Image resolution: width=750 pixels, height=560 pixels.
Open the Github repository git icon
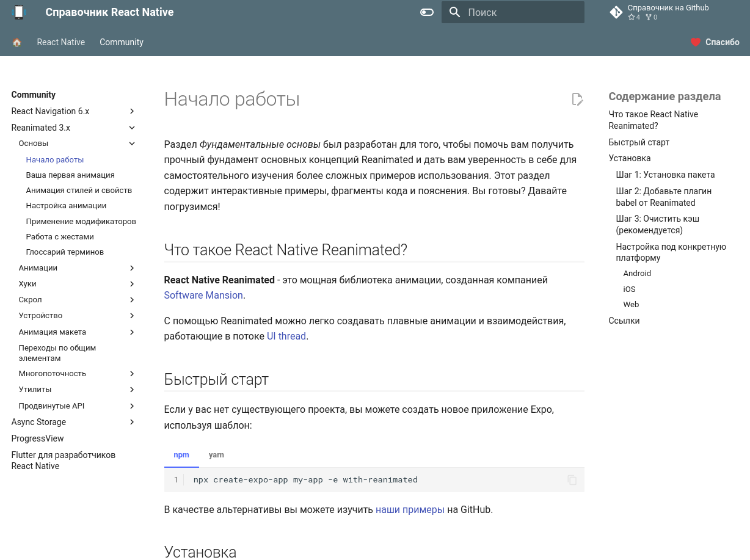(616, 12)
